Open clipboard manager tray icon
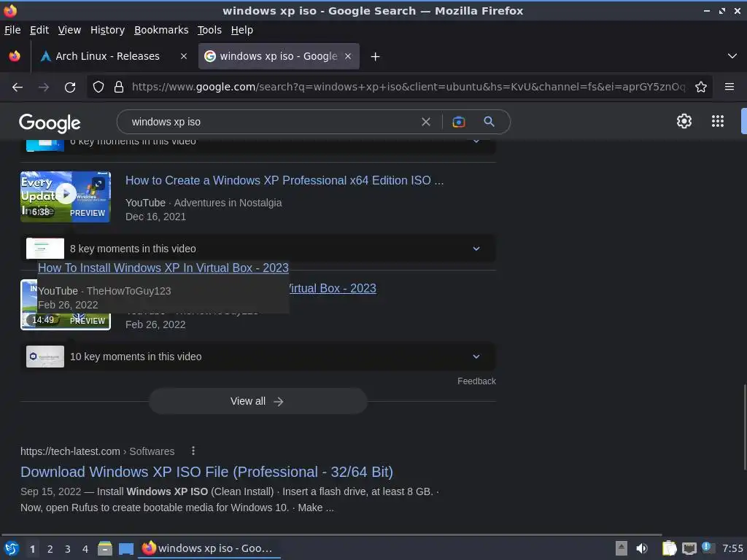Image resolution: width=747 pixels, height=560 pixels. click(670, 548)
